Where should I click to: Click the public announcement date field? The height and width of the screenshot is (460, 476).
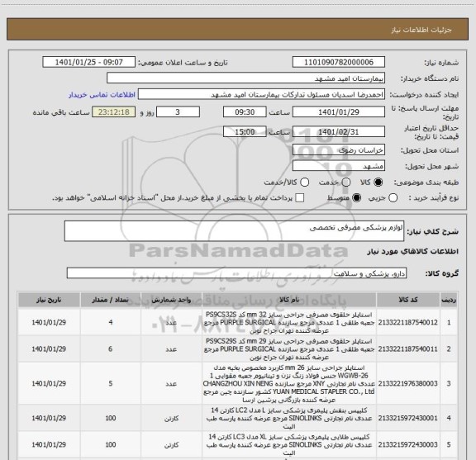tap(89, 62)
